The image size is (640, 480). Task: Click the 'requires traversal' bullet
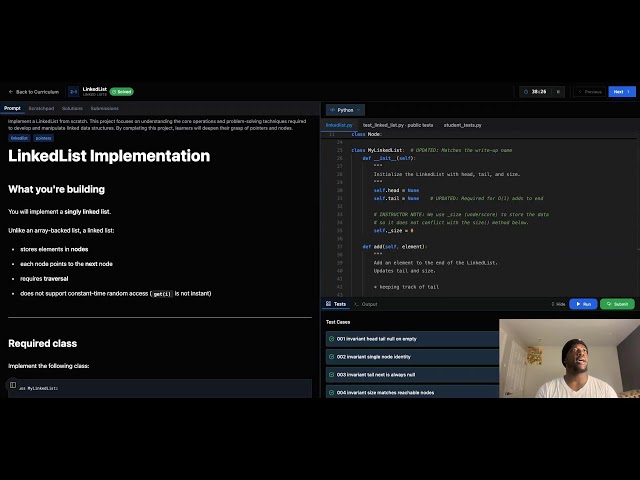click(44, 279)
